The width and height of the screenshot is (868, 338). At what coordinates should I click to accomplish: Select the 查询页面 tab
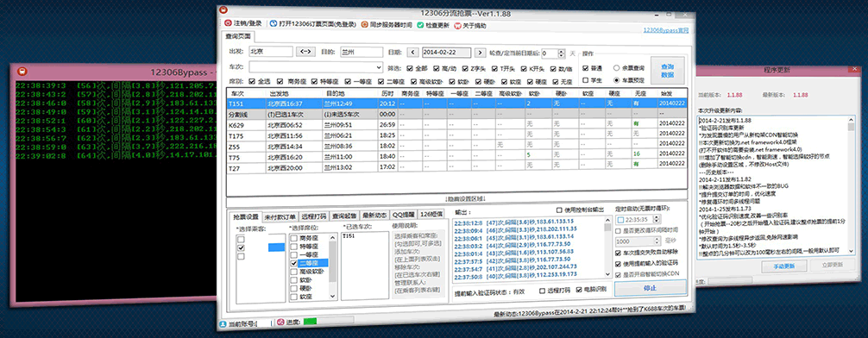(x=237, y=36)
